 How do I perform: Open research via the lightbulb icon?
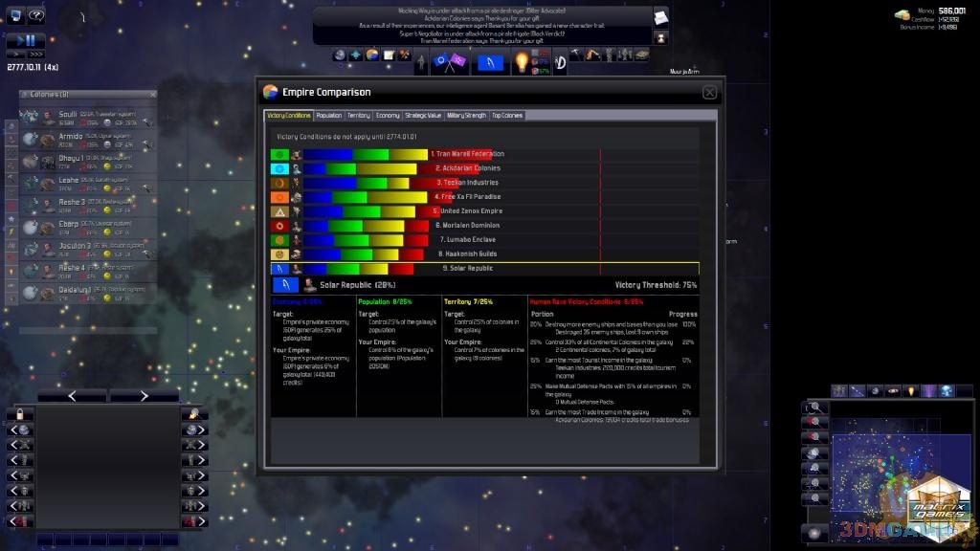(521, 62)
